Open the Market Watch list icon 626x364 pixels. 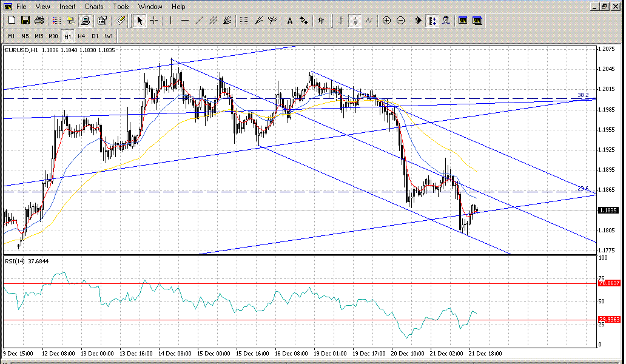point(56,21)
